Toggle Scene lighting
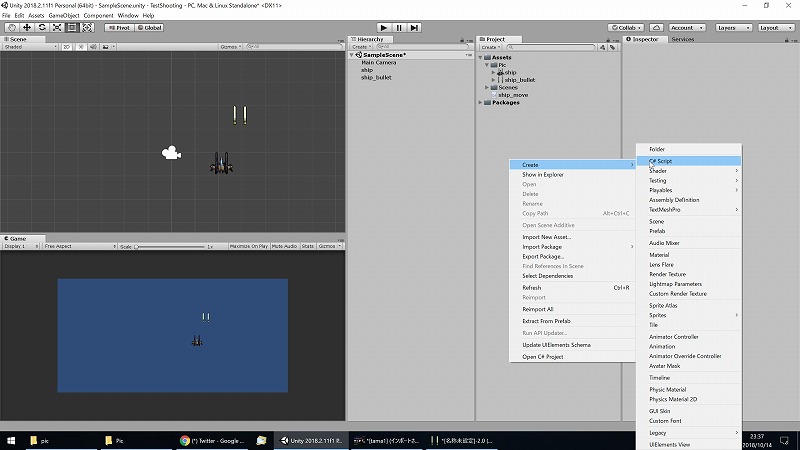The image size is (800, 450). coord(81,46)
